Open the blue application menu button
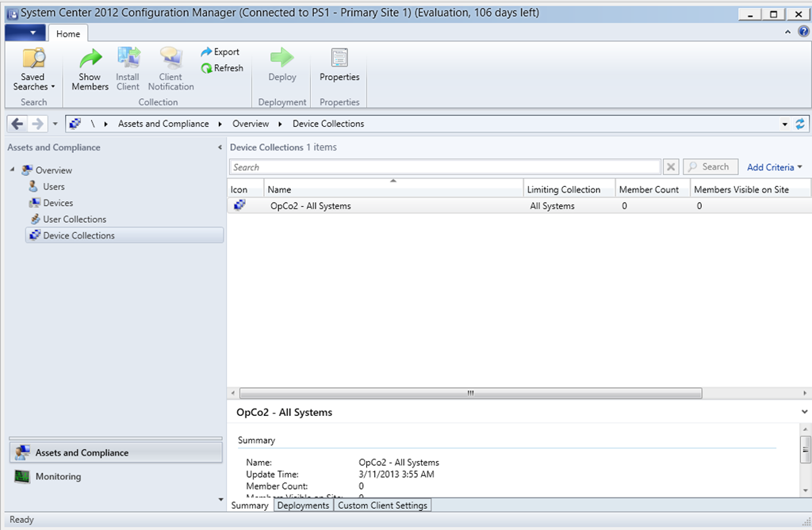 click(x=25, y=32)
